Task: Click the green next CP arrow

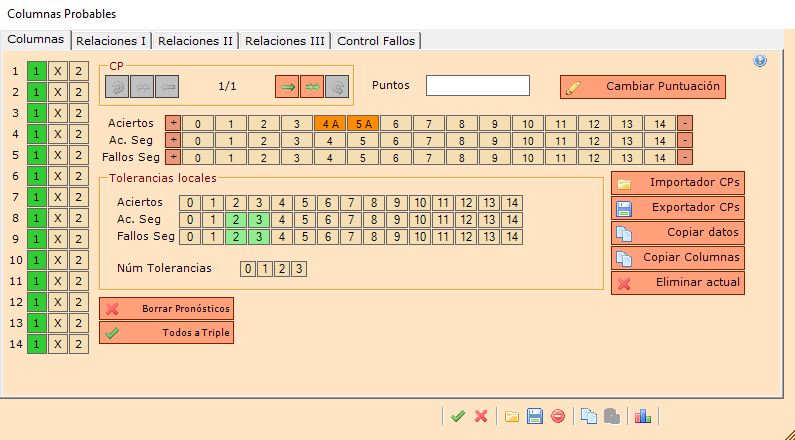Action: (x=287, y=87)
